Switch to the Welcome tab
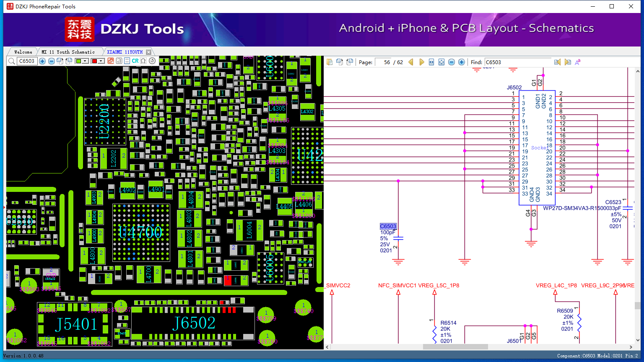The width and height of the screenshot is (644, 362). tap(23, 52)
